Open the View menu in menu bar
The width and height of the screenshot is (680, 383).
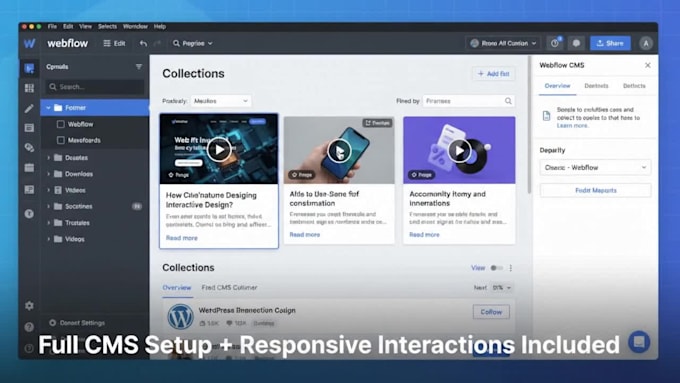click(x=85, y=26)
